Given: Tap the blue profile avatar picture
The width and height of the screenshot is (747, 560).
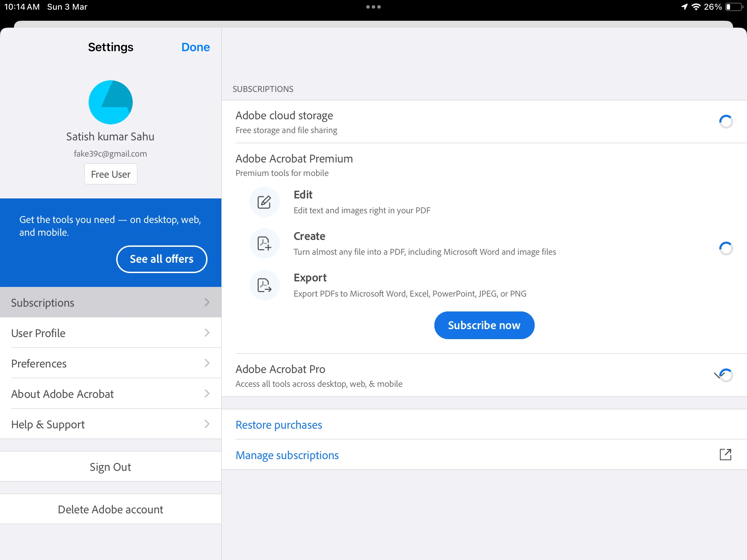Looking at the screenshot, I should point(111,103).
